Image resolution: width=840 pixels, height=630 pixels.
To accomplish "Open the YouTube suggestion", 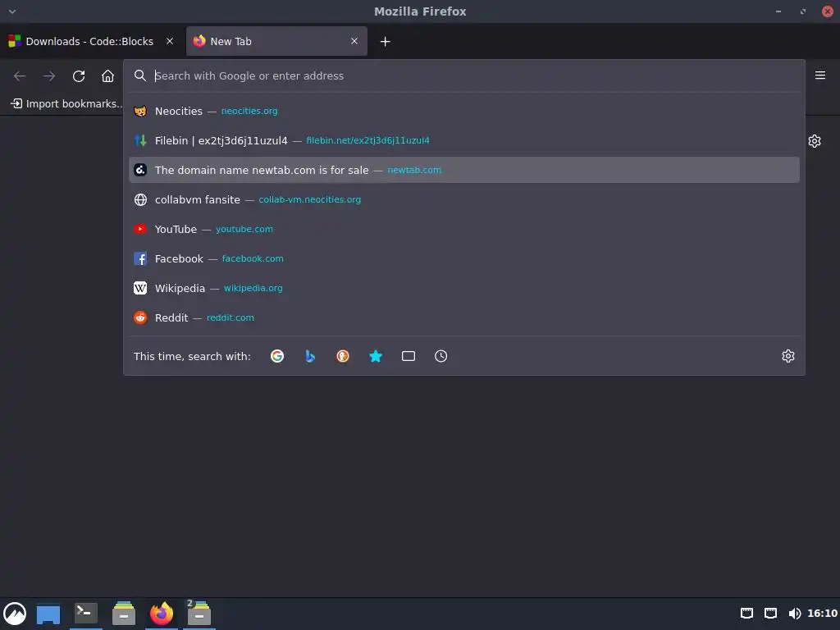I will point(464,229).
